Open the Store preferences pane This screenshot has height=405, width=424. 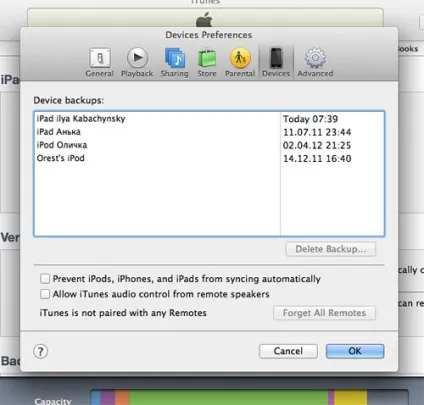(207, 63)
